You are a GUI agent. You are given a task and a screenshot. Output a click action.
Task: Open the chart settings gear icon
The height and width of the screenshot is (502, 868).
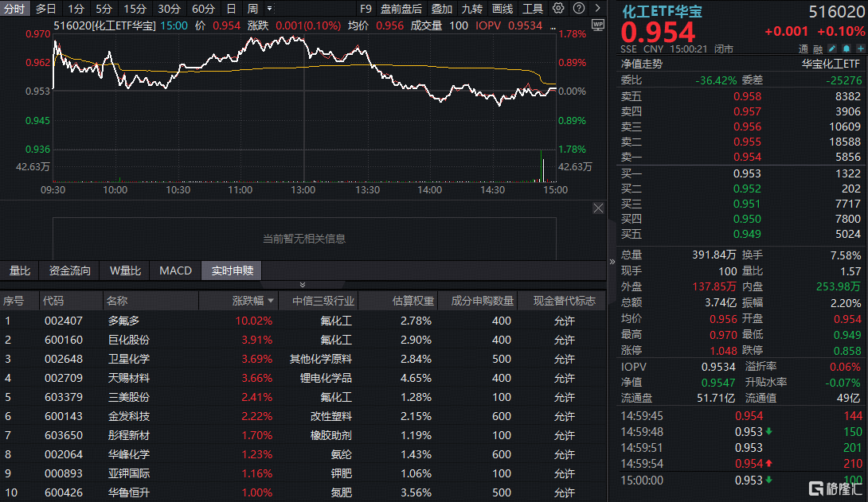(x=558, y=8)
